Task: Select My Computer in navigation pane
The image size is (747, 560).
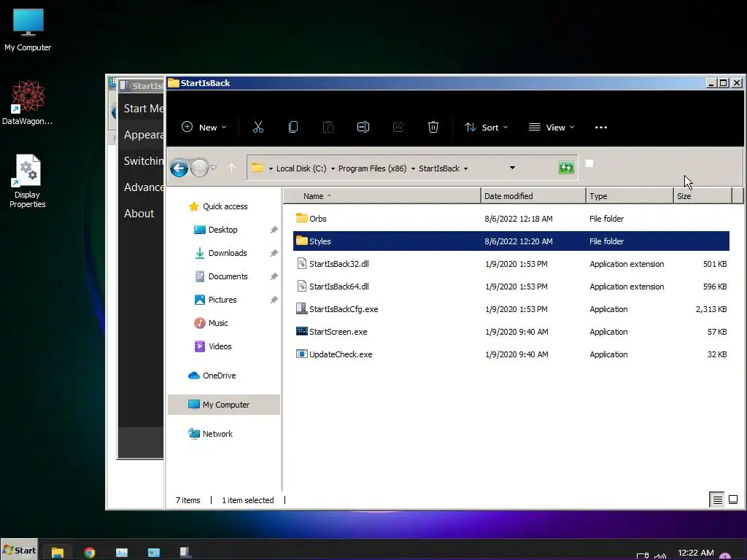Action: (224, 405)
